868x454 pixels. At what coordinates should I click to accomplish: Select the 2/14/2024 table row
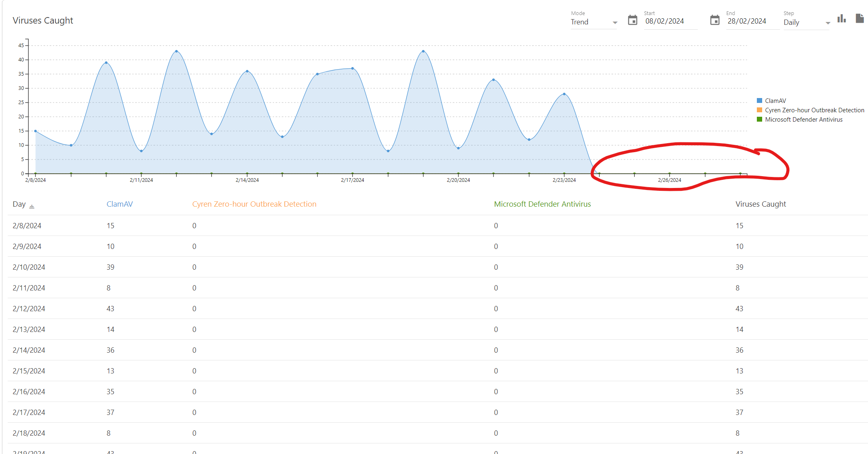(x=28, y=350)
